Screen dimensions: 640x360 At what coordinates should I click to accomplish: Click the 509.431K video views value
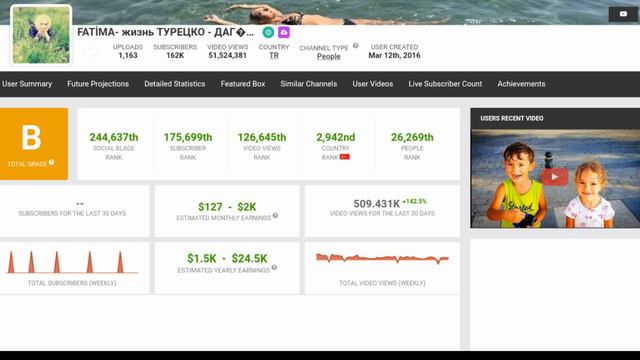coord(376,204)
